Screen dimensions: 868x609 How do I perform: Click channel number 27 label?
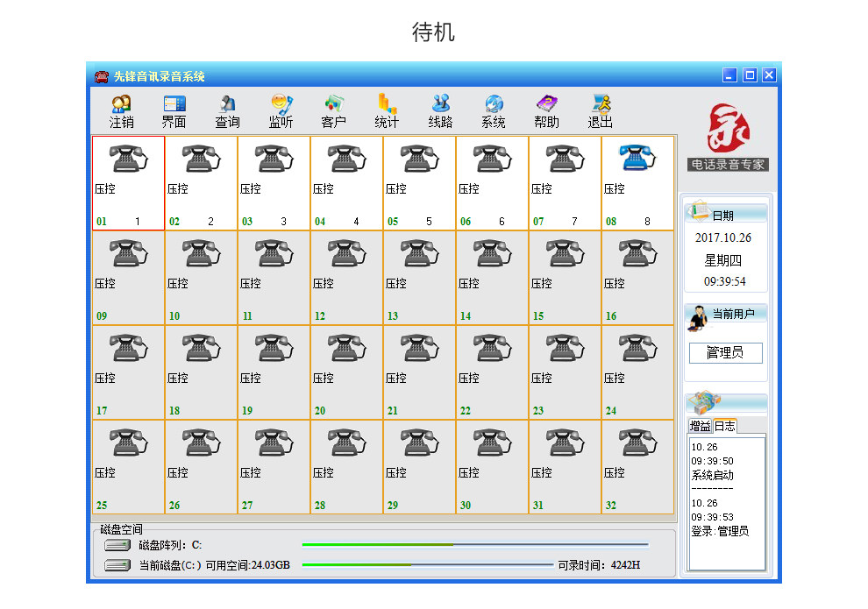point(247,505)
